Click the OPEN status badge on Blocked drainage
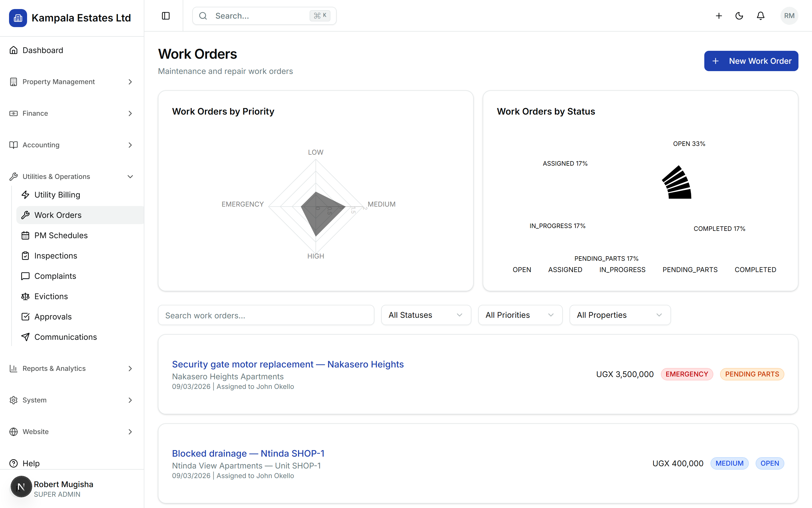 pyautogui.click(x=769, y=463)
